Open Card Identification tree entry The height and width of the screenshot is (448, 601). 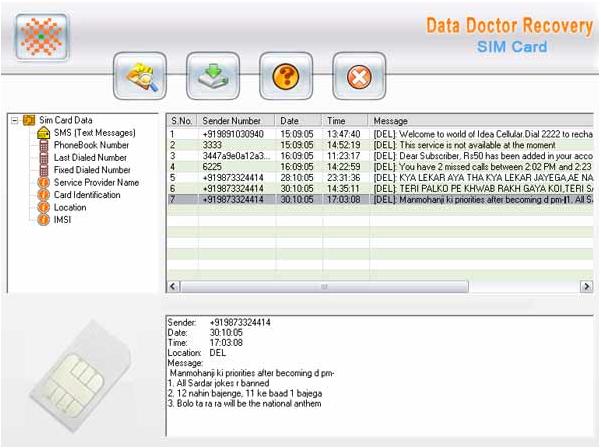point(88,195)
